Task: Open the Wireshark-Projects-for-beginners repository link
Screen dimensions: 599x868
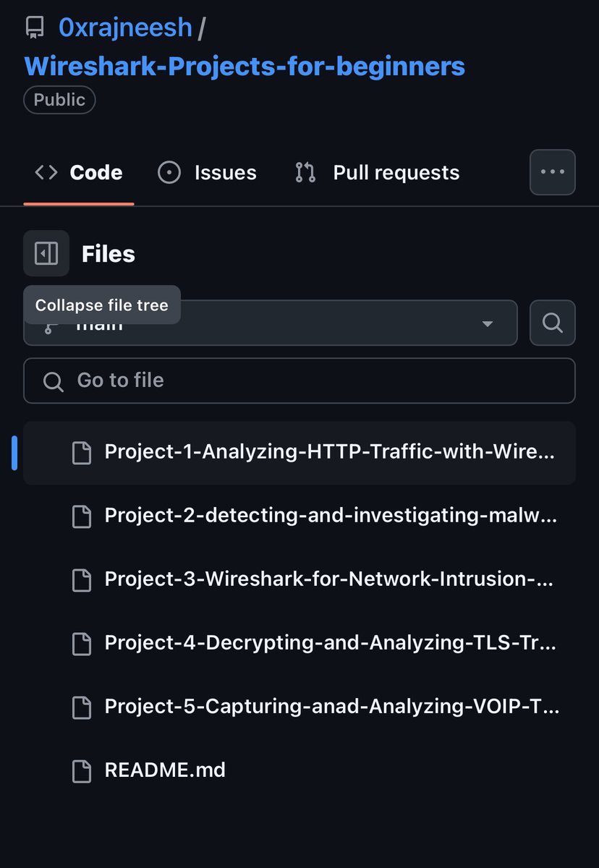Action: [245, 67]
